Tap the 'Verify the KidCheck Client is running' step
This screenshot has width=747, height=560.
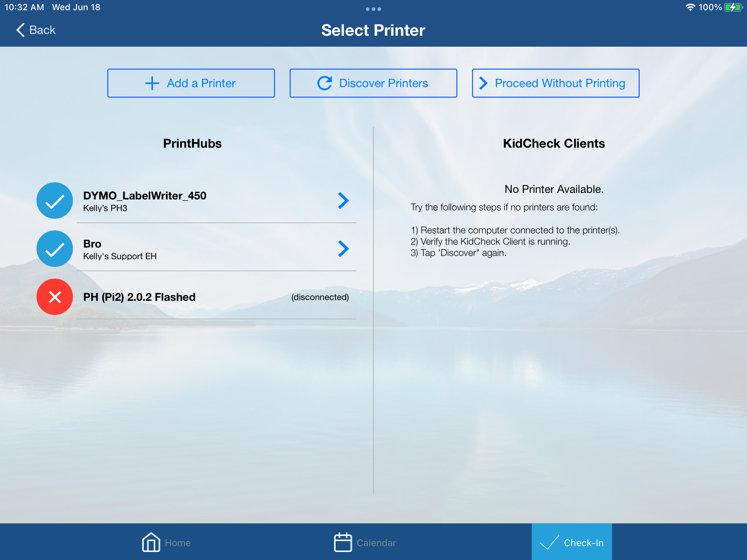coord(490,241)
